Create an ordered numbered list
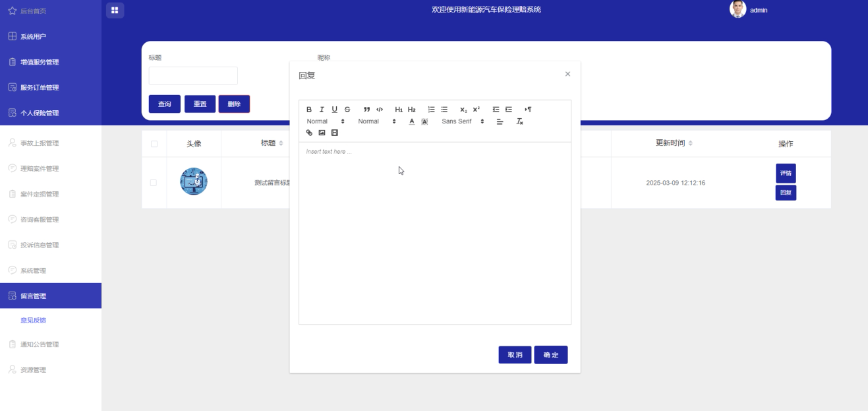Screen dimensions: 868x411 [x=431, y=110]
